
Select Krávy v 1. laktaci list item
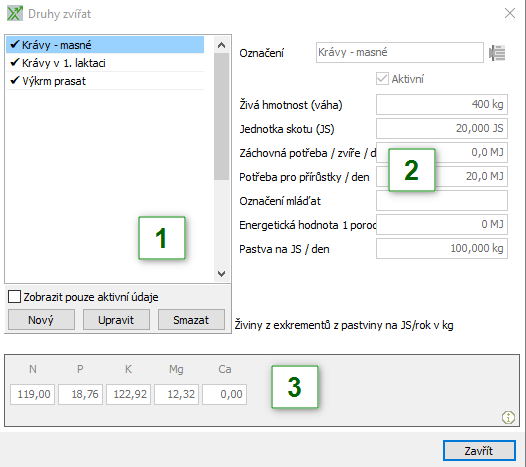tap(105, 63)
